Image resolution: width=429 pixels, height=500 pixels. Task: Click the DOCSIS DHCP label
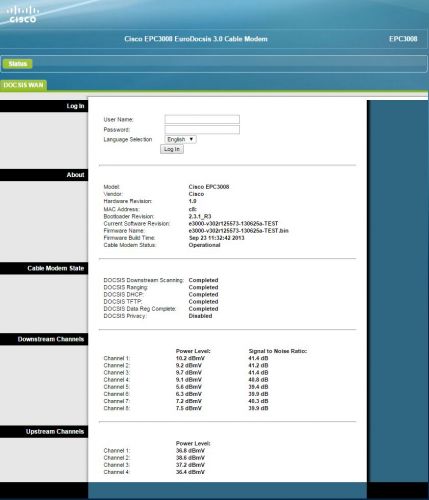(x=124, y=294)
